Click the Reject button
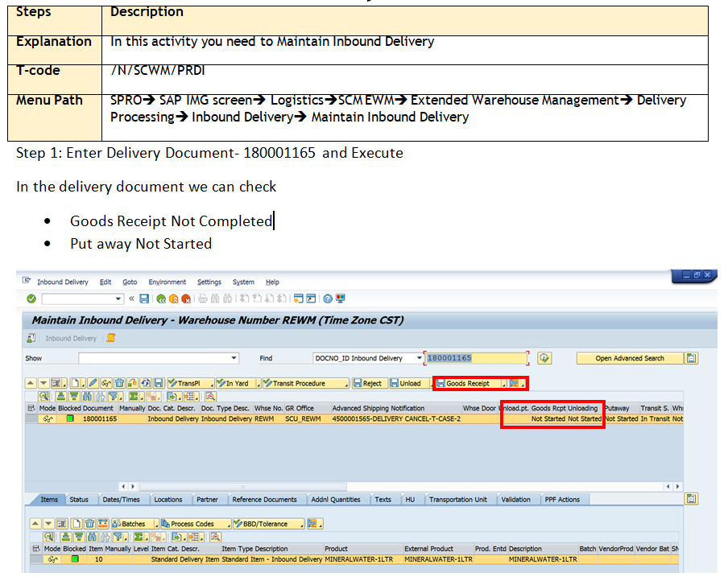This screenshot has width=728, height=581. pos(370,383)
